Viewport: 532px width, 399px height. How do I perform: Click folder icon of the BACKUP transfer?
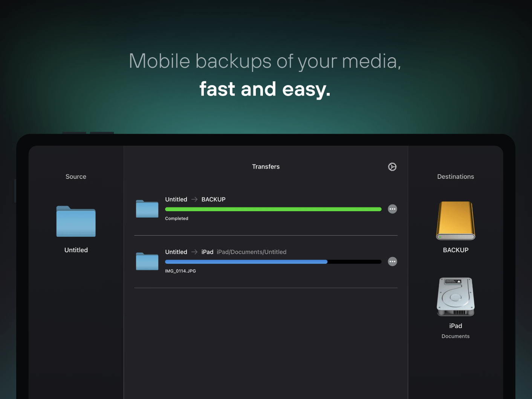click(147, 209)
